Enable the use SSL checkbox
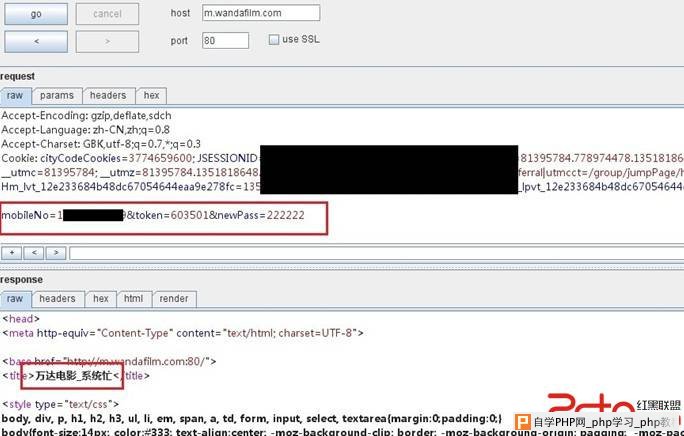Screen dimensions: 684x436 (x=274, y=40)
